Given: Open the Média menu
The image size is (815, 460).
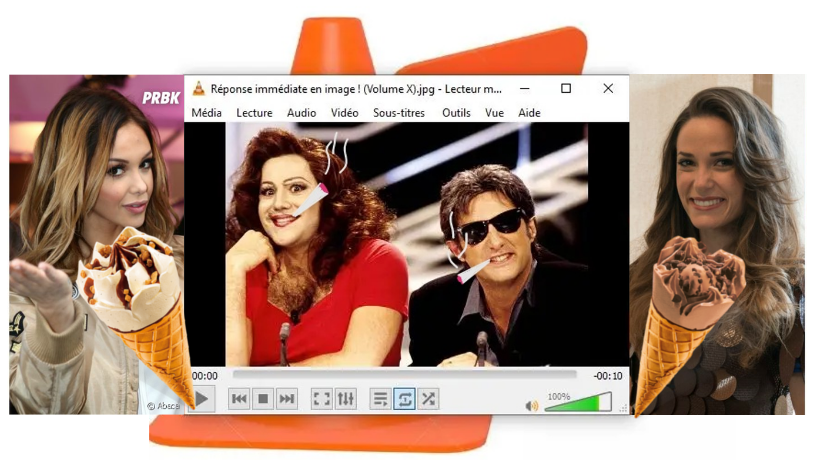Looking at the screenshot, I should 206,113.
